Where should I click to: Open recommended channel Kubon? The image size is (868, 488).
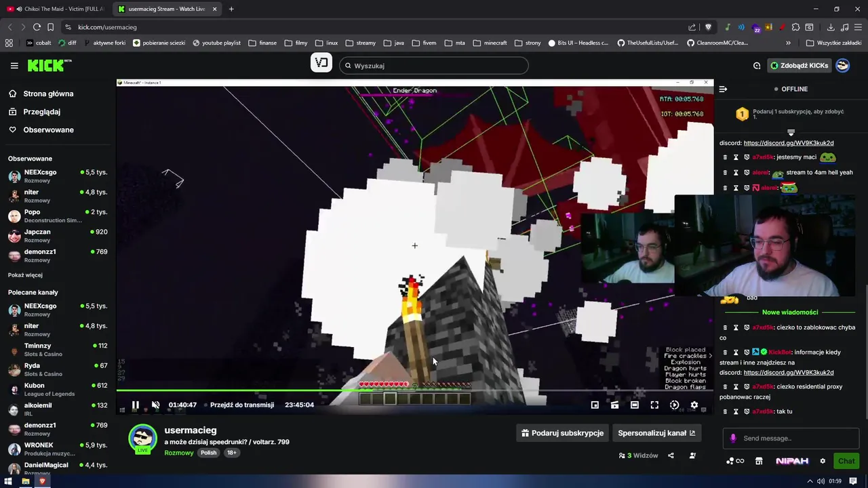coord(58,389)
